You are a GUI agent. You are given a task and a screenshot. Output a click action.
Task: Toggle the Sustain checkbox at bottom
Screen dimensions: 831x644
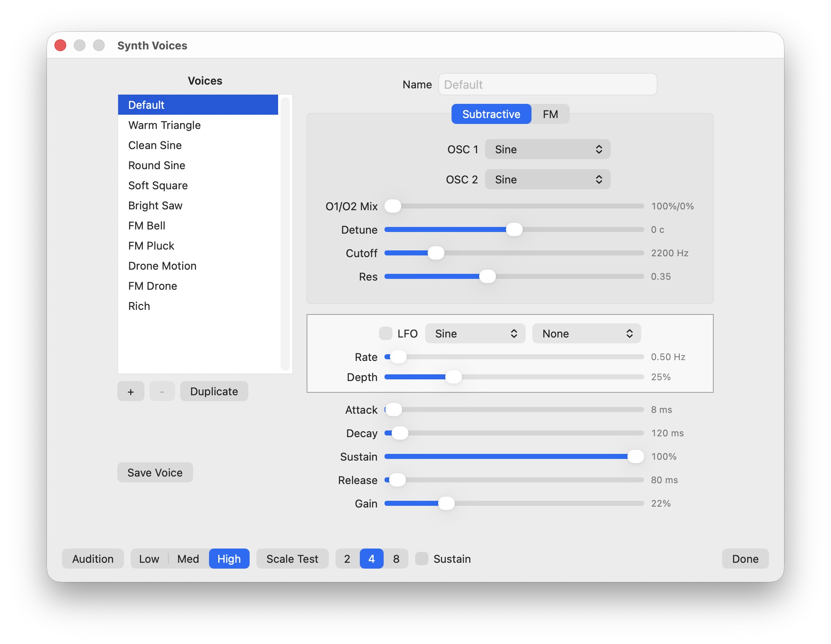point(421,559)
